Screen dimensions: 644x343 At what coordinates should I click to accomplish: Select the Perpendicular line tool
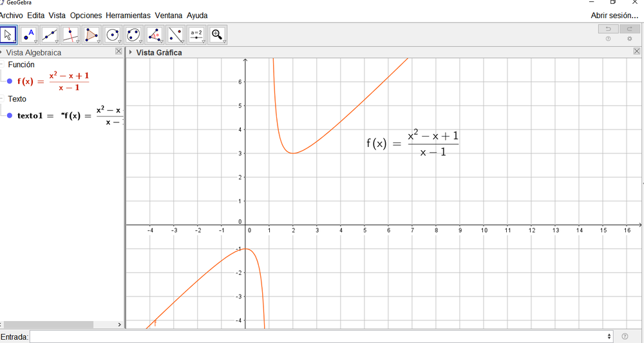71,35
